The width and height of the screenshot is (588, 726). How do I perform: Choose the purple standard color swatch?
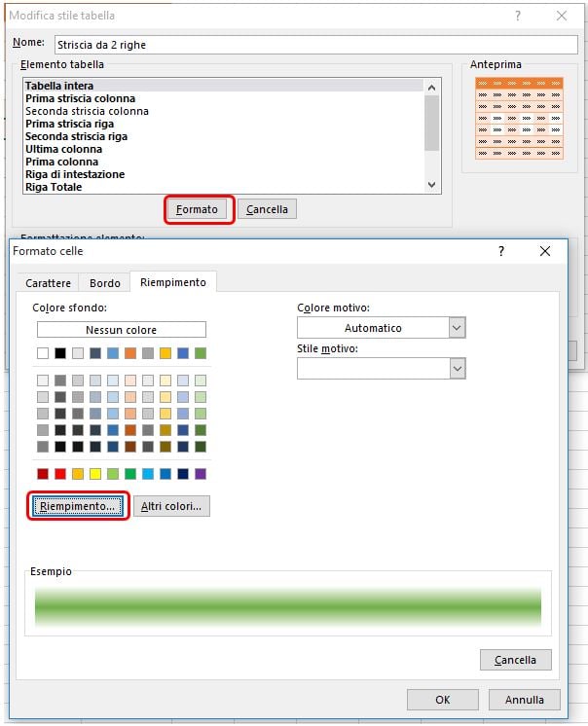(201, 474)
